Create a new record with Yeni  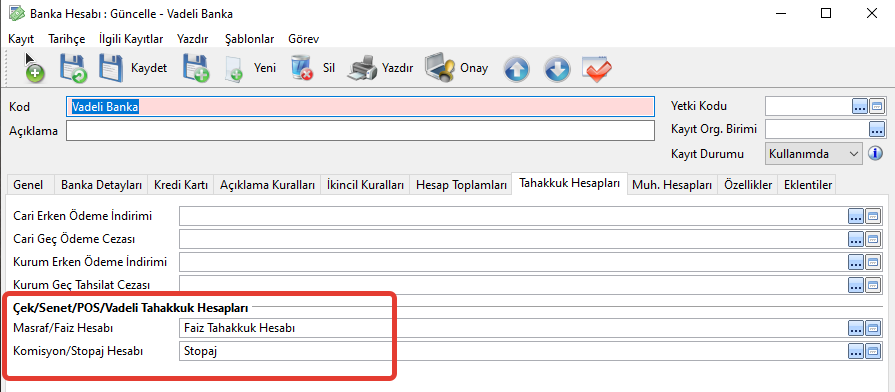250,68
